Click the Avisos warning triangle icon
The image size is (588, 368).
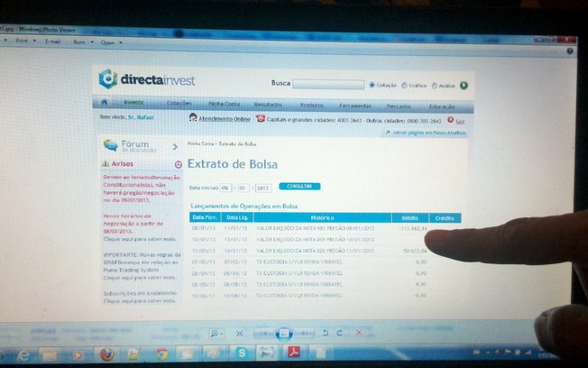tap(106, 163)
